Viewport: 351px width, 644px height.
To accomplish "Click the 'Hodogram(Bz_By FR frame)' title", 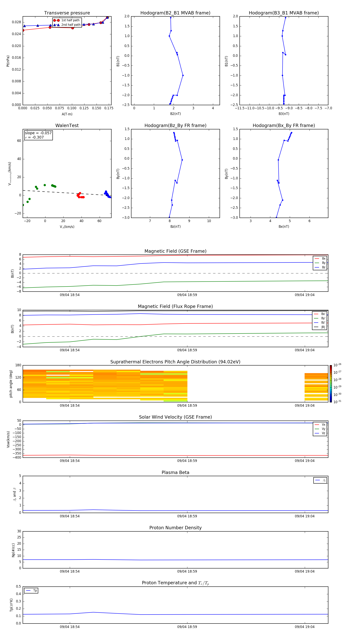I will (x=175, y=125).
